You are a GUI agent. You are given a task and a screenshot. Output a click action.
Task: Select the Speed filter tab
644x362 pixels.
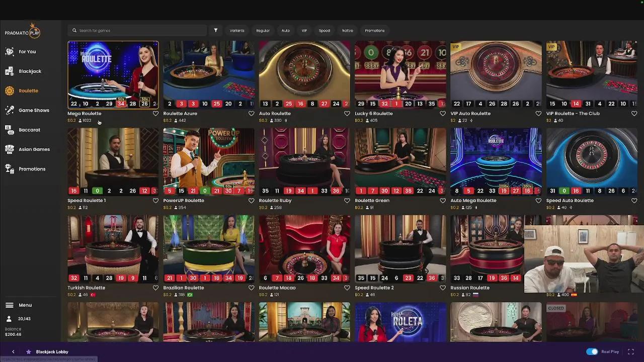325,31
